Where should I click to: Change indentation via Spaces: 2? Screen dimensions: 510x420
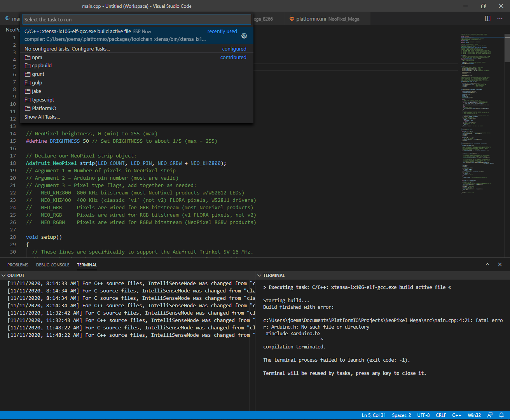(x=402, y=415)
